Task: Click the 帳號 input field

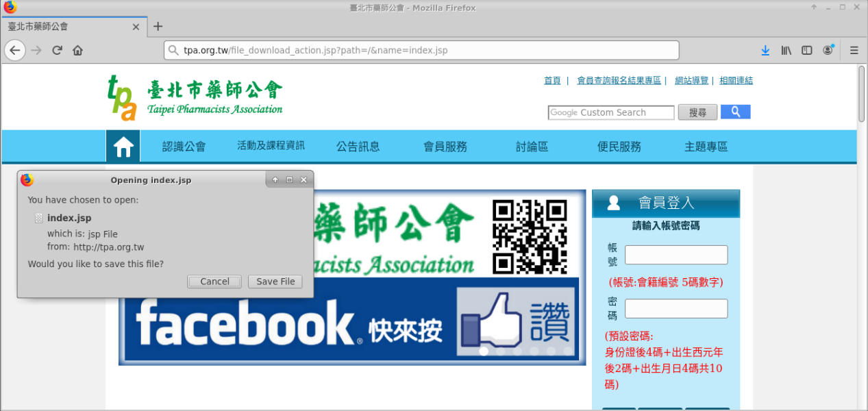Action: click(676, 255)
